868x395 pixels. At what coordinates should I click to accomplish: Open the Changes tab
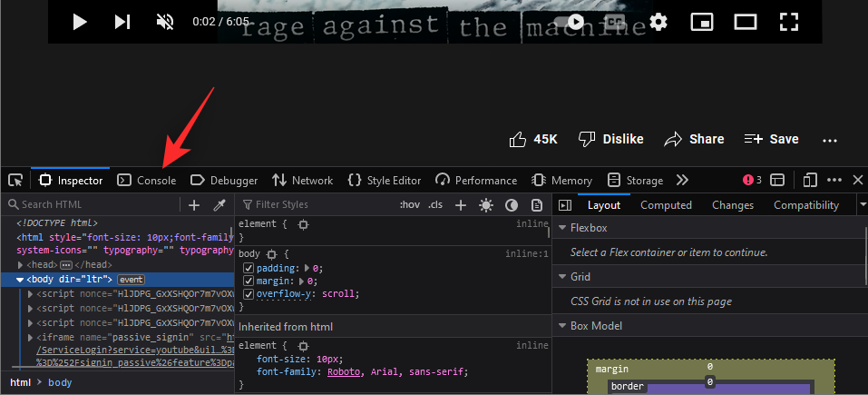pos(733,205)
